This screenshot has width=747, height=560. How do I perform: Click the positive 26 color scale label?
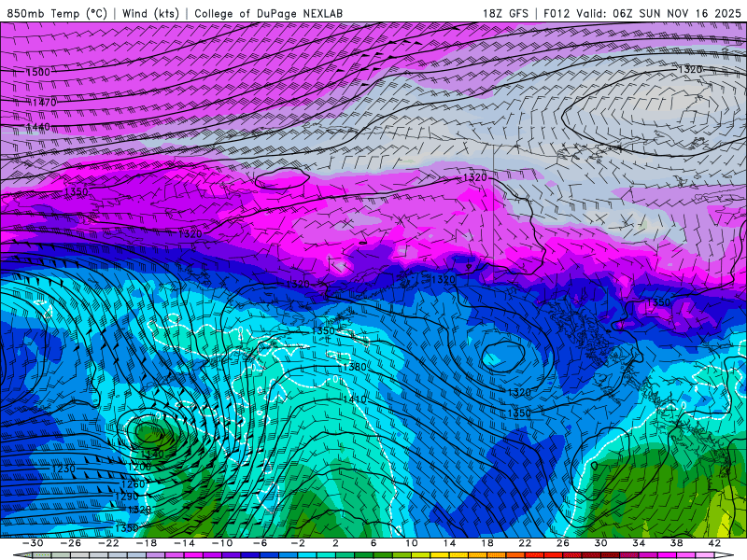[563, 543]
